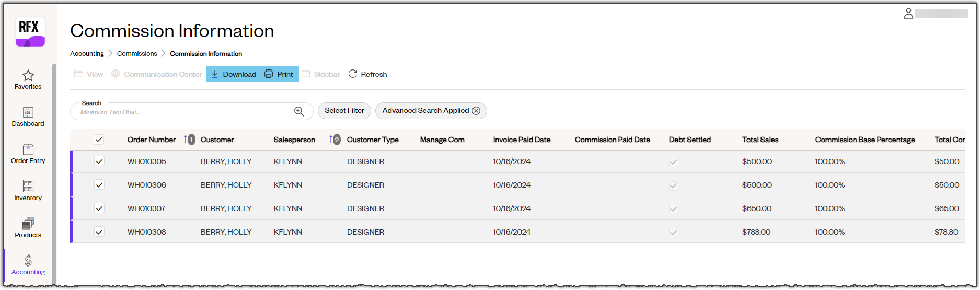The height and width of the screenshot is (290, 980).
Task: Click the user profile icon
Action: click(x=908, y=14)
